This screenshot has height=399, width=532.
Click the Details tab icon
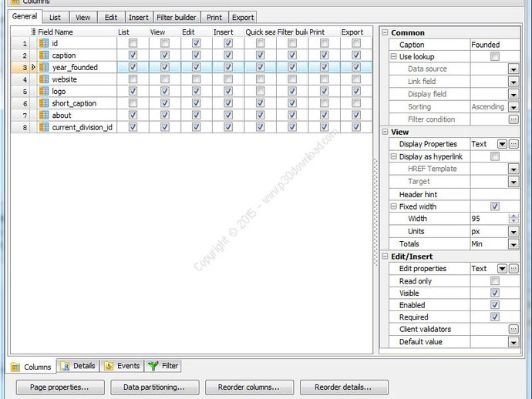(65, 366)
